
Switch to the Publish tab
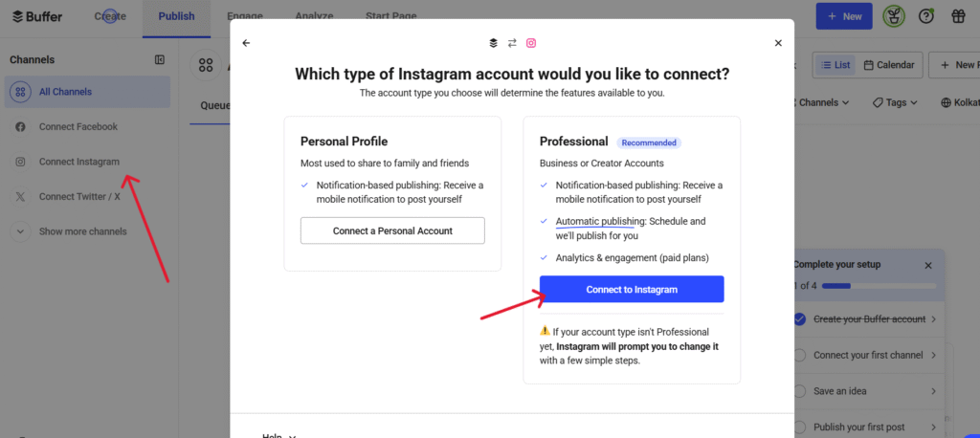[x=176, y=16]
